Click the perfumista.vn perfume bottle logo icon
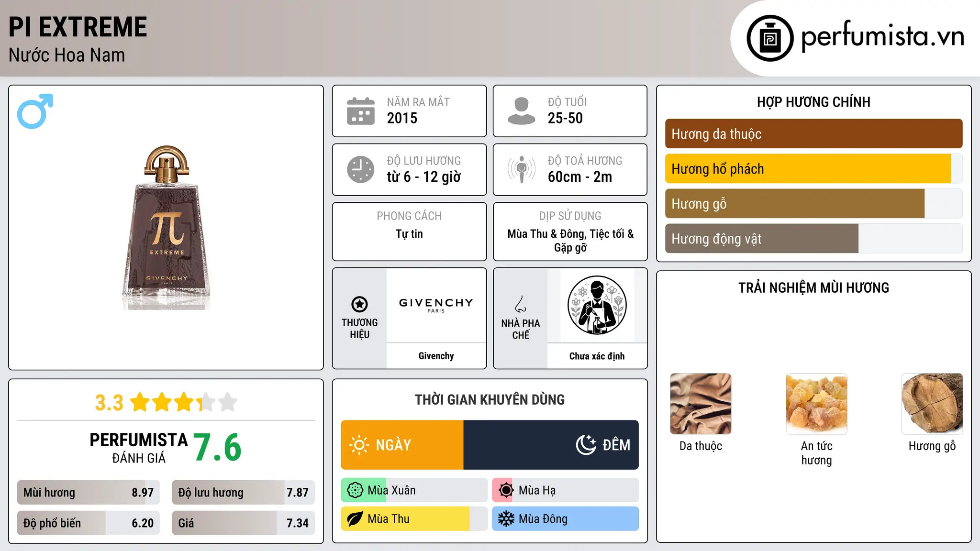 click(x=770, y=38)
